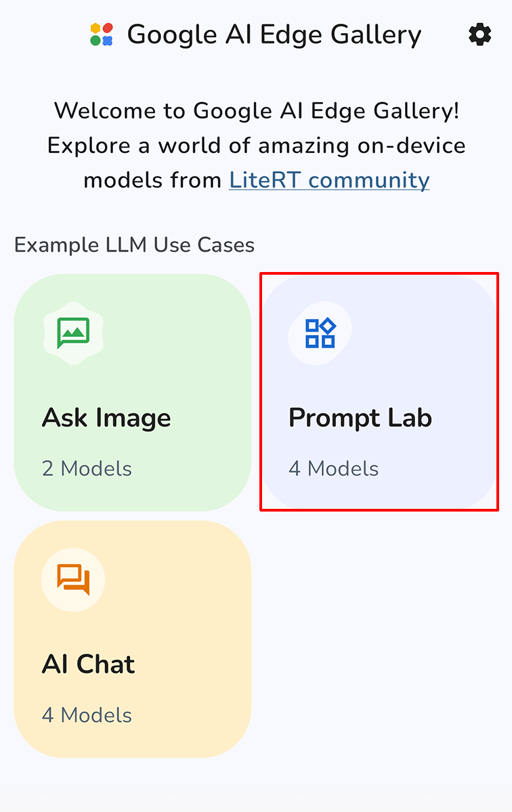Screen dimensions: 512x812
Task: Click the "Google AI Edge Gallery" header title
Action: [x=274, y=35]
